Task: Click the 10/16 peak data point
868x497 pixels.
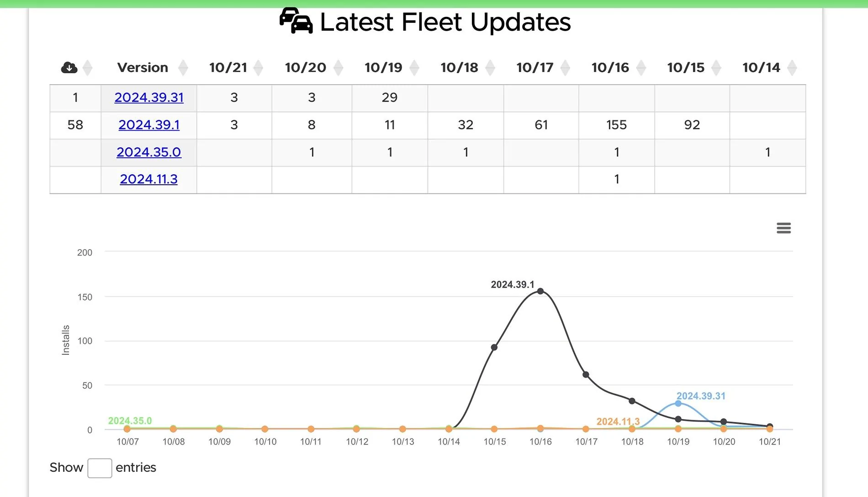Action: (x=540, y=291)
